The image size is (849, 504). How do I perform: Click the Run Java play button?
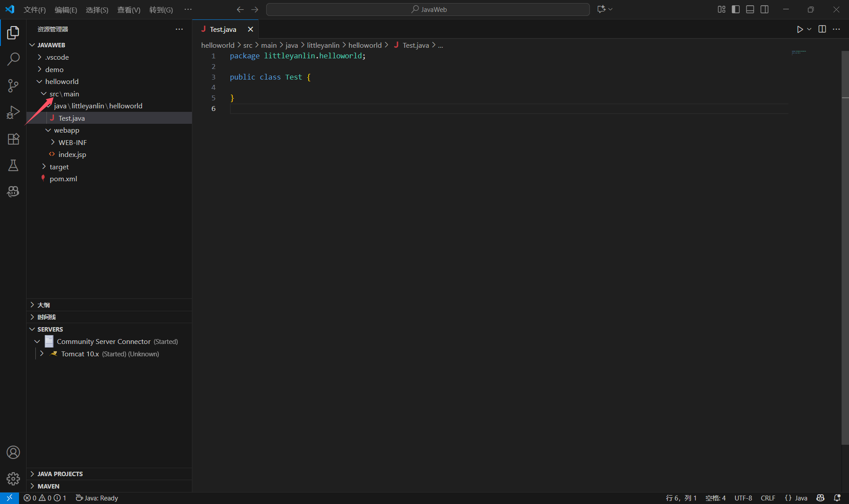(799, 29)
